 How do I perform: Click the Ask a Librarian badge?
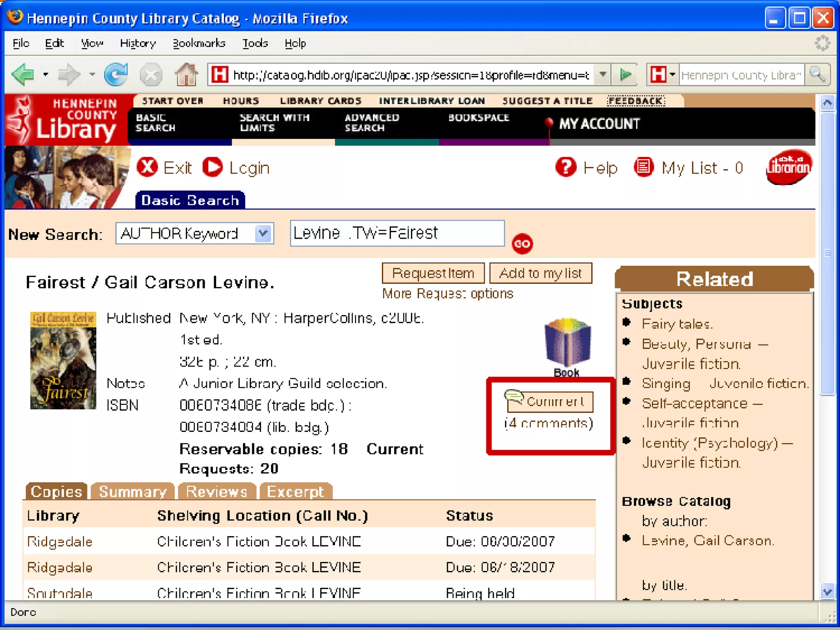click(x=788, y=167)
